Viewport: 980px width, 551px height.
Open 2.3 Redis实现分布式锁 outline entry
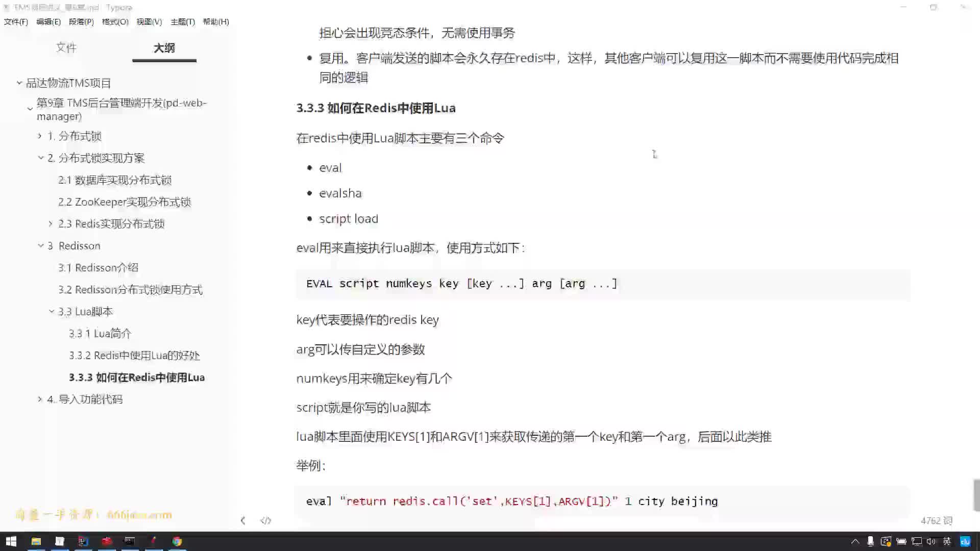[x=111, y=224]
